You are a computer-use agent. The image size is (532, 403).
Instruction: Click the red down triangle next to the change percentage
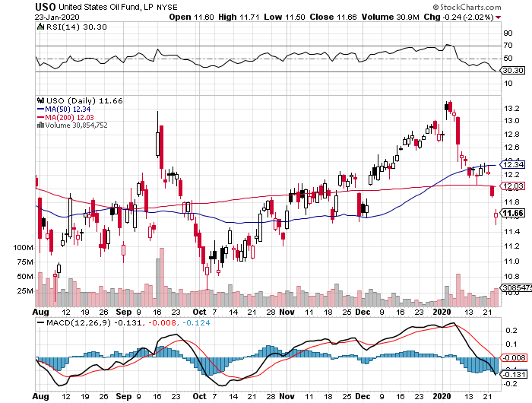click(x=498, y=17)
